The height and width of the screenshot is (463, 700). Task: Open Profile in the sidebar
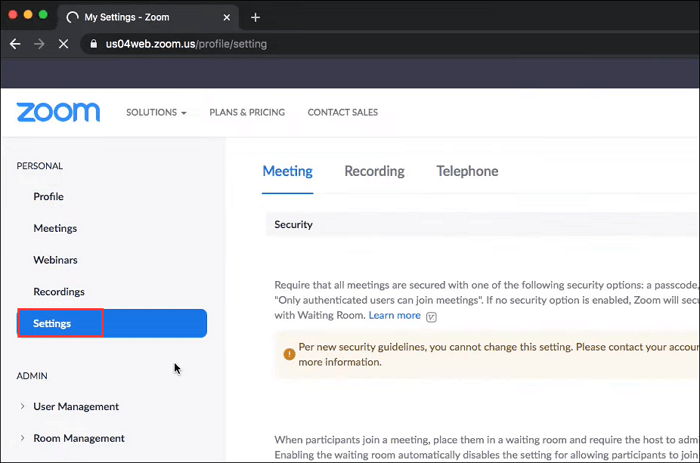[x=48, y=197]
